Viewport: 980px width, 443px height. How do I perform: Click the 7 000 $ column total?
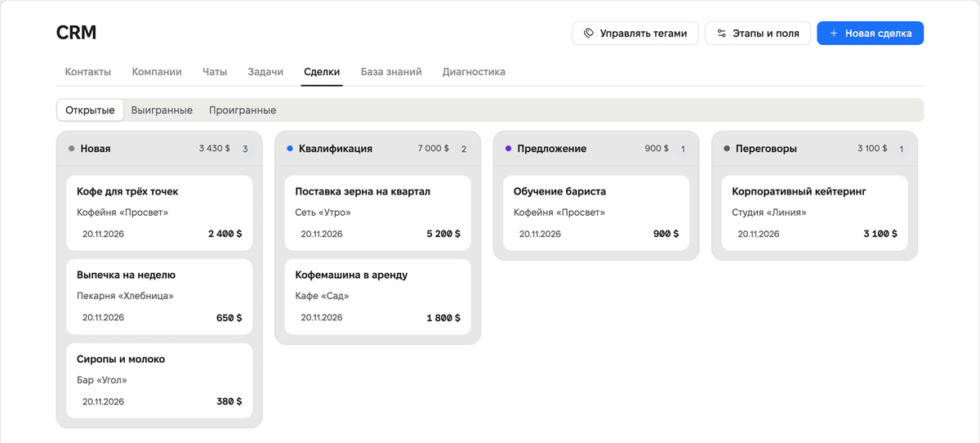(x=433, y=149)
